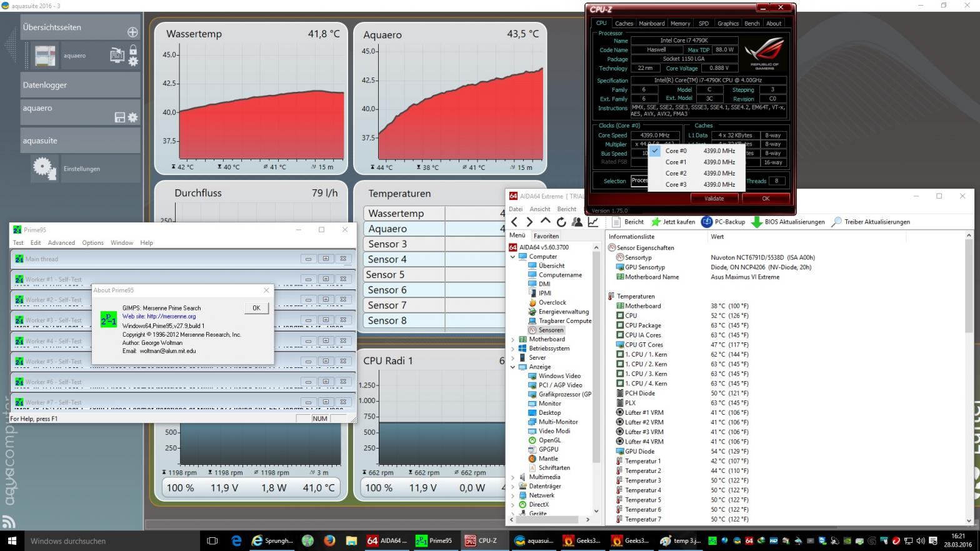Image resolution: width=980 pixels, height=551 pixels.
Task: Click OK in About Prime95 dialog
Action: [x=256, y=308]
